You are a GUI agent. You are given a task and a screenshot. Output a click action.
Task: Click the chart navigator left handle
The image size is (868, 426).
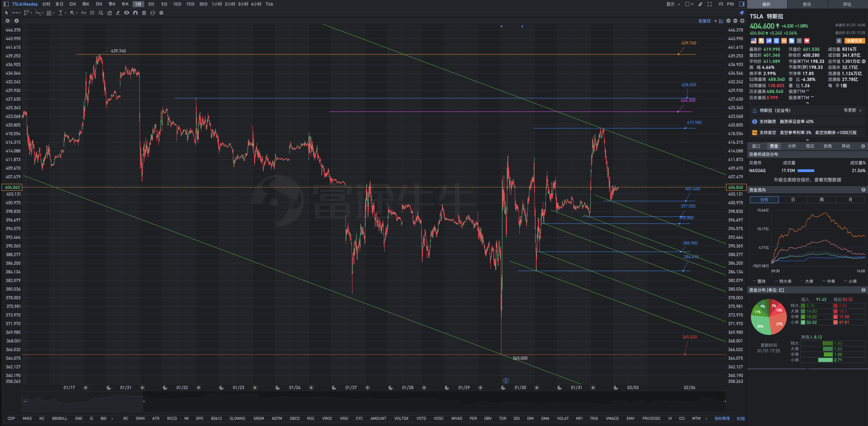pyautogui.click(x=144, y=401)
